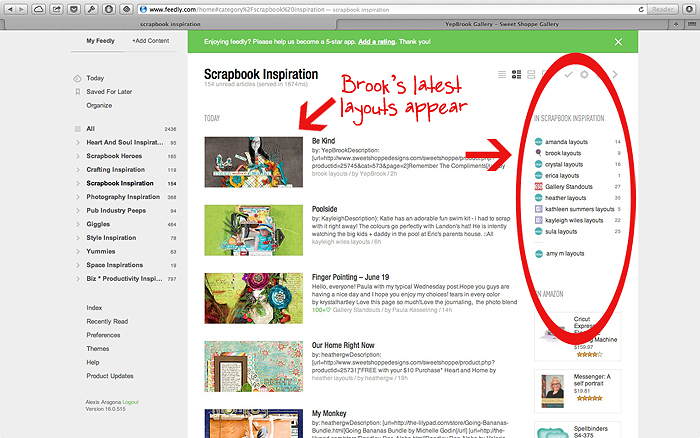Viewport: 700px width, 438px height.
Task: Switch to magazine view icon
Action: point(517,75)
